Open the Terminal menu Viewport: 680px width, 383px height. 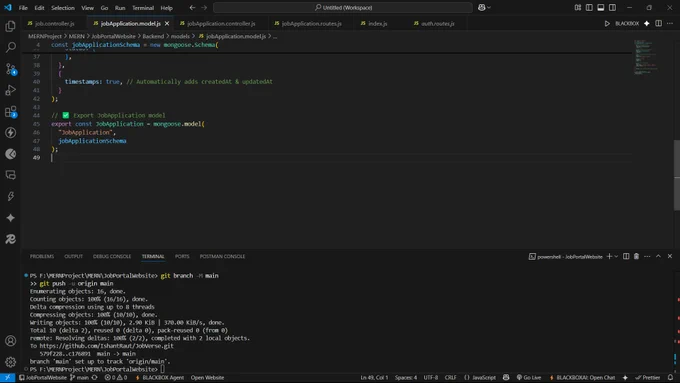[143, 8]
